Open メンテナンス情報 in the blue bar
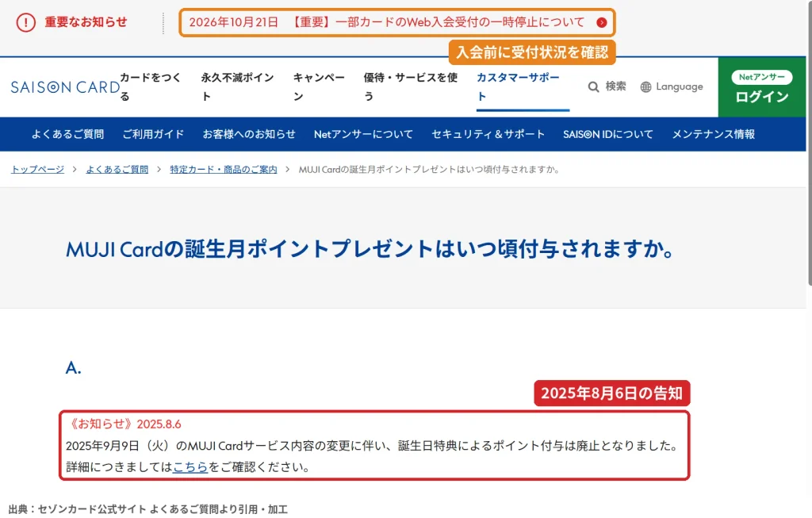 point(713,134)
